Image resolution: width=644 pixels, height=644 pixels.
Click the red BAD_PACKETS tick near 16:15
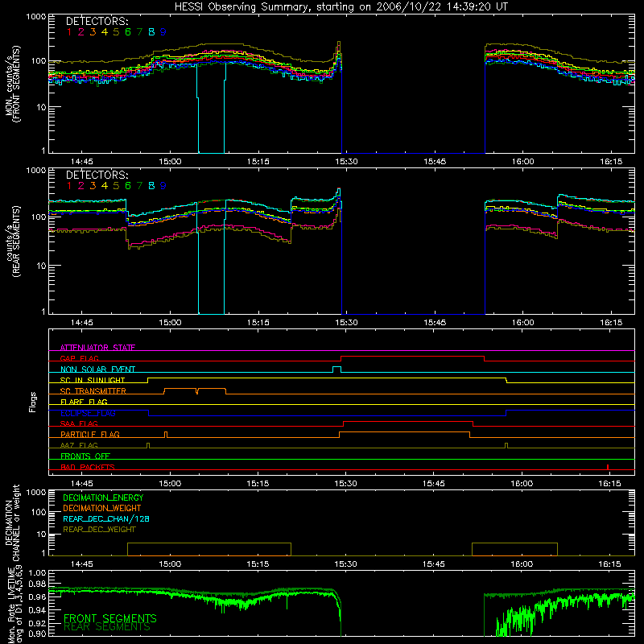coord(608,467)
